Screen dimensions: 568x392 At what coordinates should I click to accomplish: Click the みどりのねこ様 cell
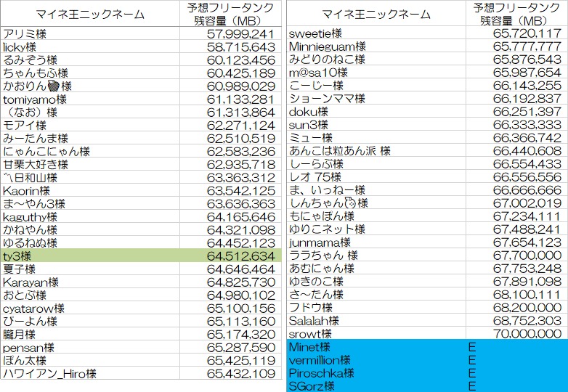tap(376, 60)
